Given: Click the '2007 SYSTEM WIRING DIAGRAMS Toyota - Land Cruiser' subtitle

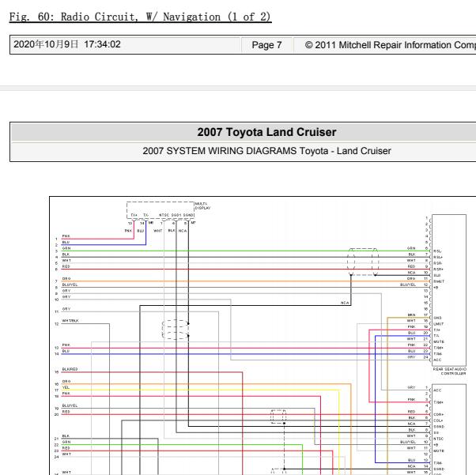Looking at the screenshot, I should tap(266, 151).
